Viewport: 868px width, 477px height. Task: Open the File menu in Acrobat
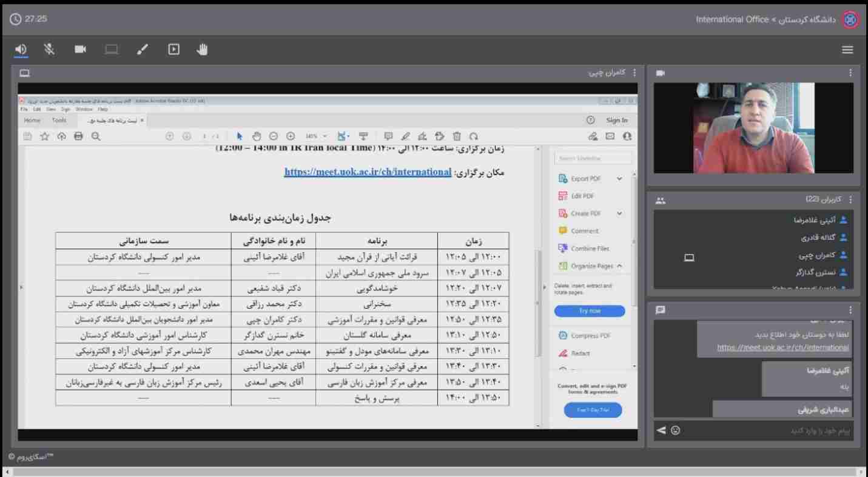(25, 110)
